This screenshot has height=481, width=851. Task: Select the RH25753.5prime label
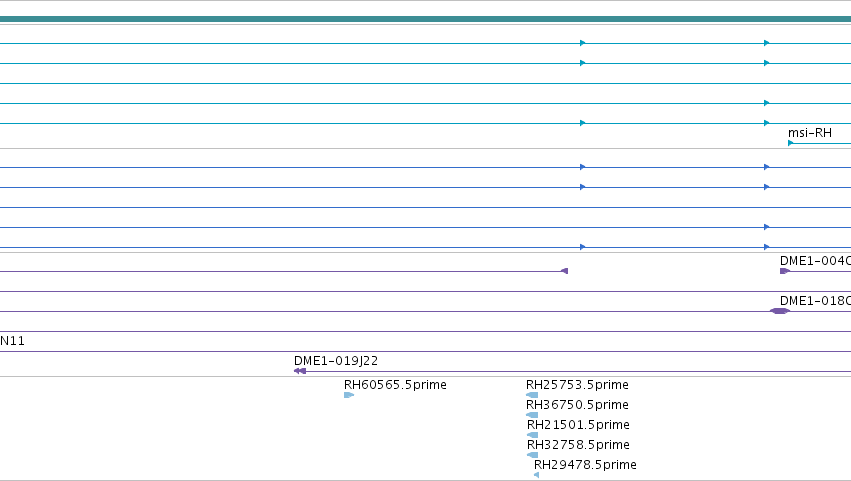(x=577, y=384)
